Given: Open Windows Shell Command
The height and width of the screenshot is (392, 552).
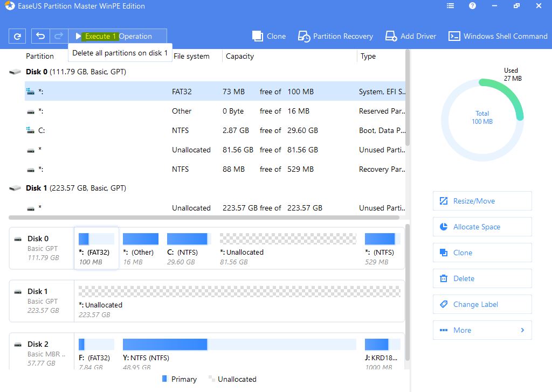Looking at the screenshot, I should click(498, 37).
